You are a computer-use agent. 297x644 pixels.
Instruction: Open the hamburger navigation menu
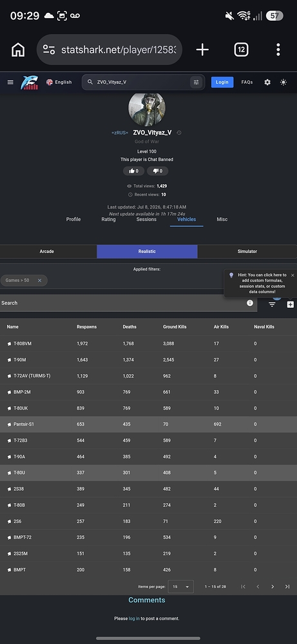10,82
